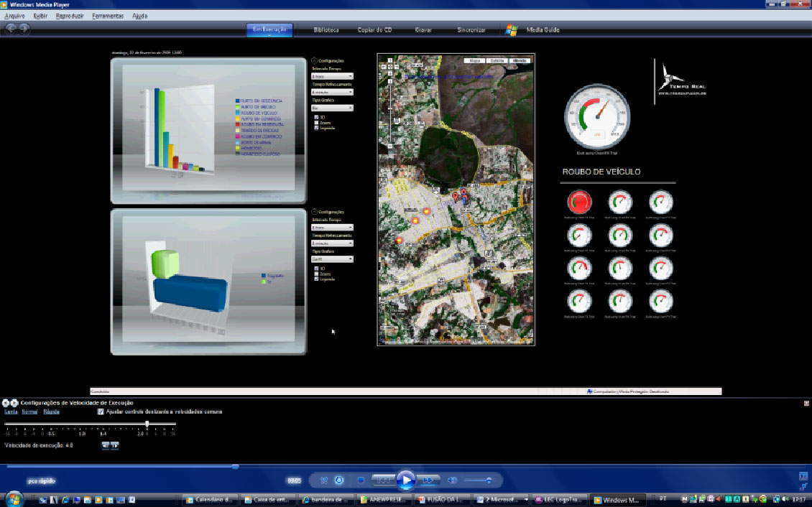Enable the Zoom checkbox for the bottom chart
Screen dimensions: 812x507
(316, 274)
